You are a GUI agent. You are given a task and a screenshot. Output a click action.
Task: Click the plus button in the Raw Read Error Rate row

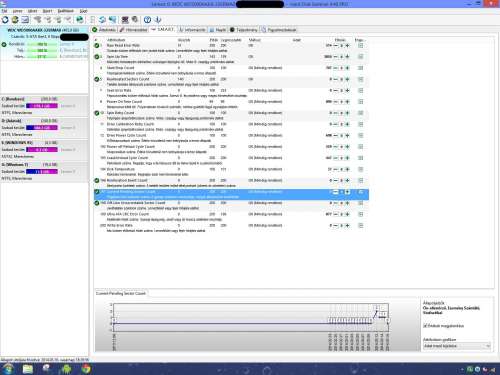point(347,45)
